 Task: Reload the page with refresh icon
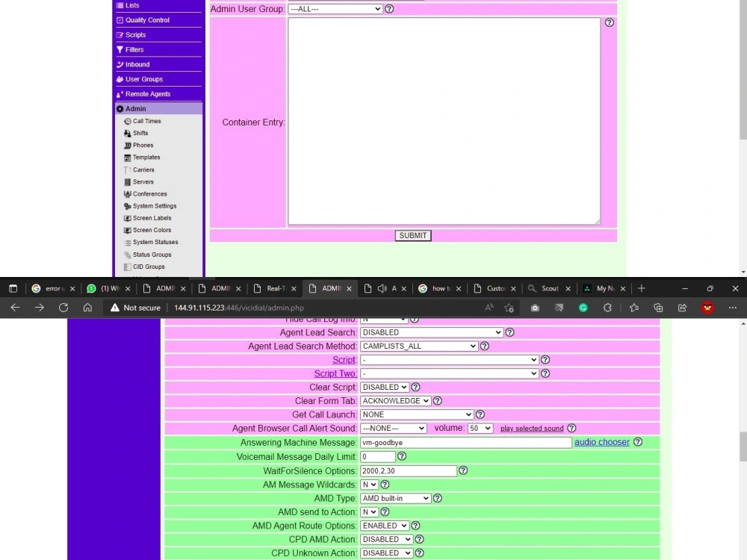63,308
